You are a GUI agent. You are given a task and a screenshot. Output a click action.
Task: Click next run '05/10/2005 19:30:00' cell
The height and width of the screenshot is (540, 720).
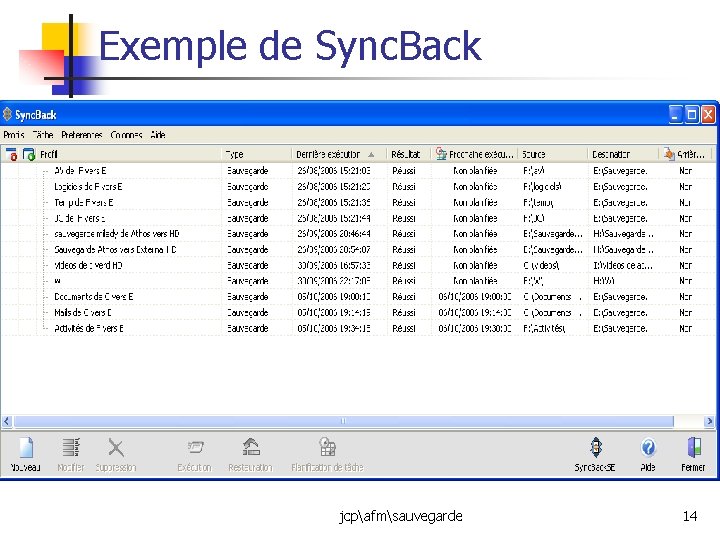click(475, 328)
